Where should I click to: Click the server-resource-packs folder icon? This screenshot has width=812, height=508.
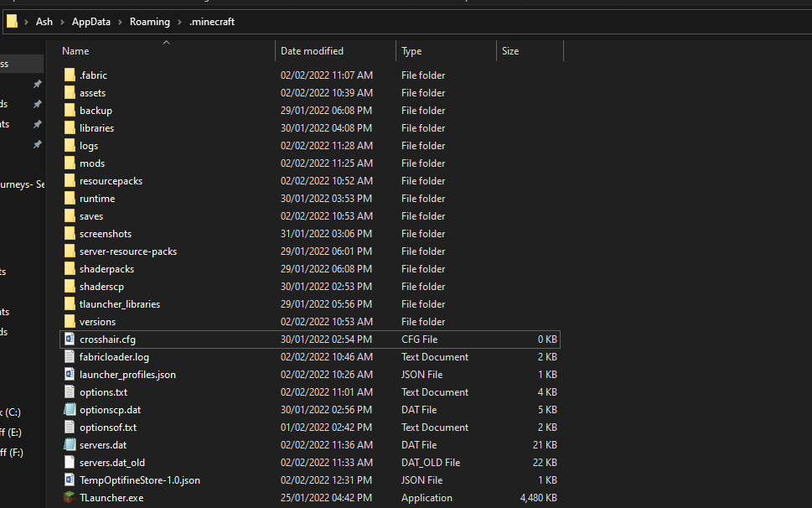[70, 251]
